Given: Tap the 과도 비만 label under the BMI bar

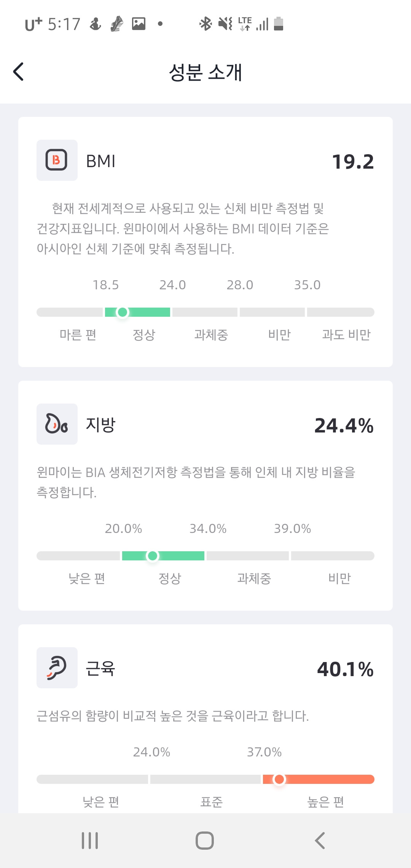Looking at the screenshot, I should pyautogui.click(x=346, y=335).
